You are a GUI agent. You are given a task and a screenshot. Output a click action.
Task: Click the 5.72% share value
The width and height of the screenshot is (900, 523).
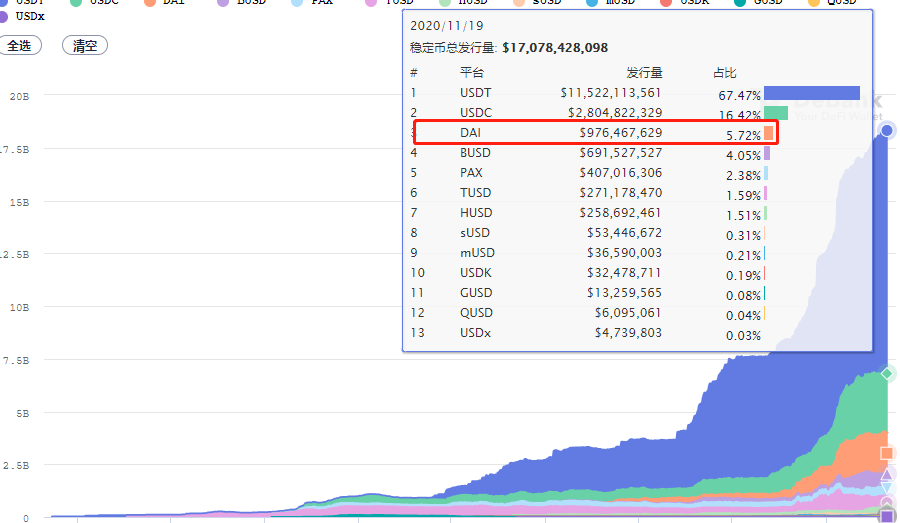click(743, 135)
